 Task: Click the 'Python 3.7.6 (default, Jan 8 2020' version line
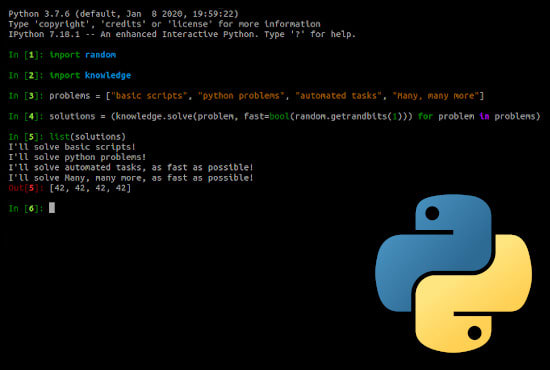123,14
